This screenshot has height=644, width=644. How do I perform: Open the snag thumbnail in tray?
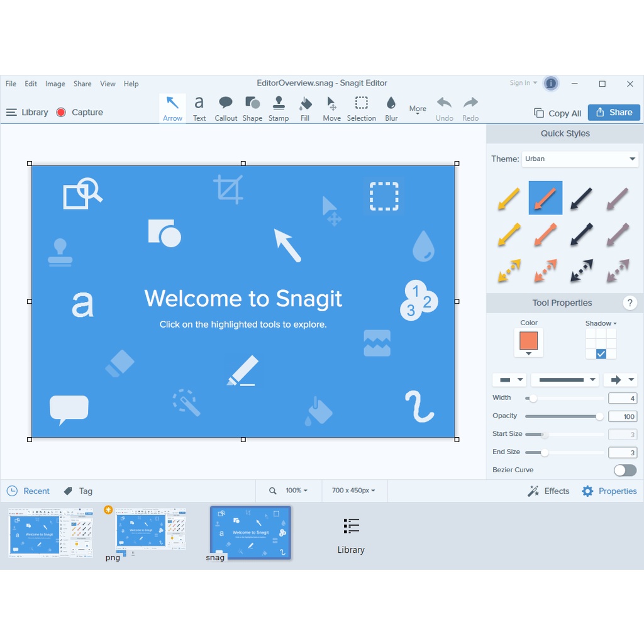tap(250, 533)
